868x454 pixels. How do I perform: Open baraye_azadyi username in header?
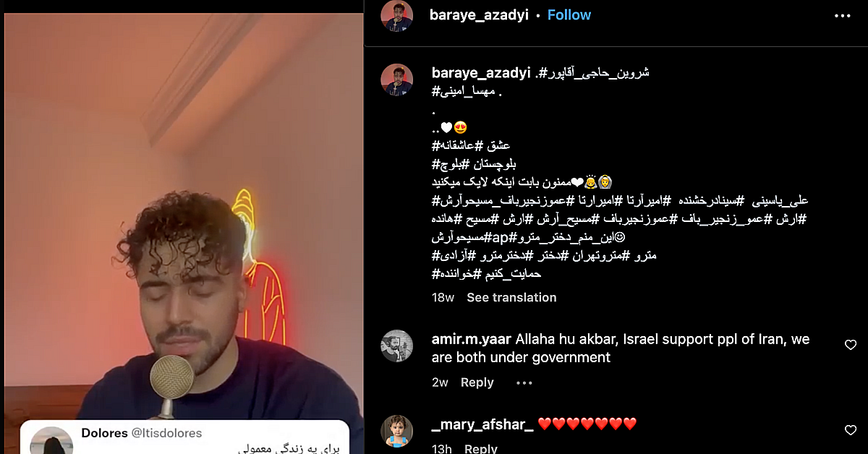point(480,15)
